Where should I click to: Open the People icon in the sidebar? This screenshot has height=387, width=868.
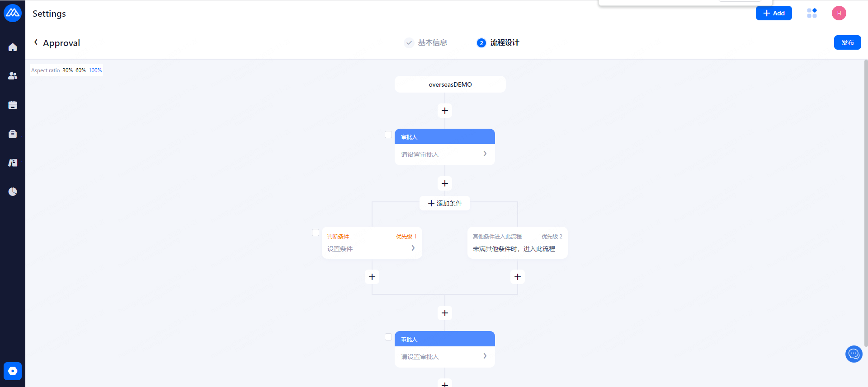point(13,76)
